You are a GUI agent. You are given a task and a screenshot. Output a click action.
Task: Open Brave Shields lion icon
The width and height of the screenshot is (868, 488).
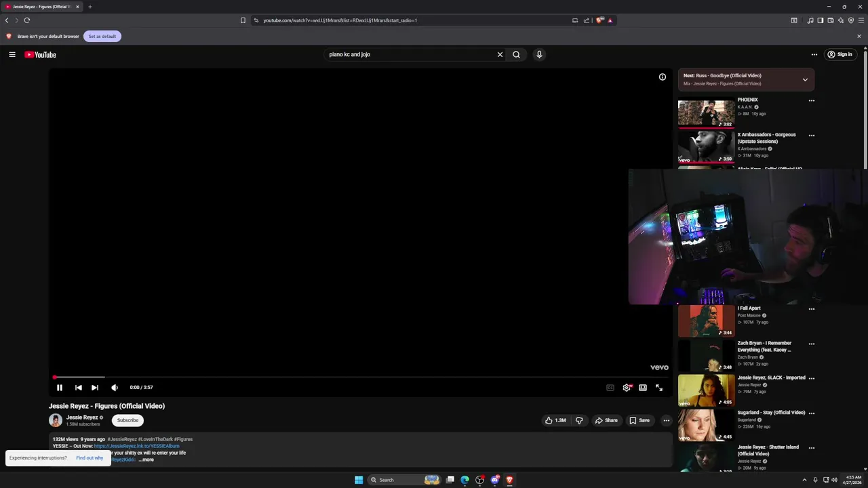tap(599, 20)
